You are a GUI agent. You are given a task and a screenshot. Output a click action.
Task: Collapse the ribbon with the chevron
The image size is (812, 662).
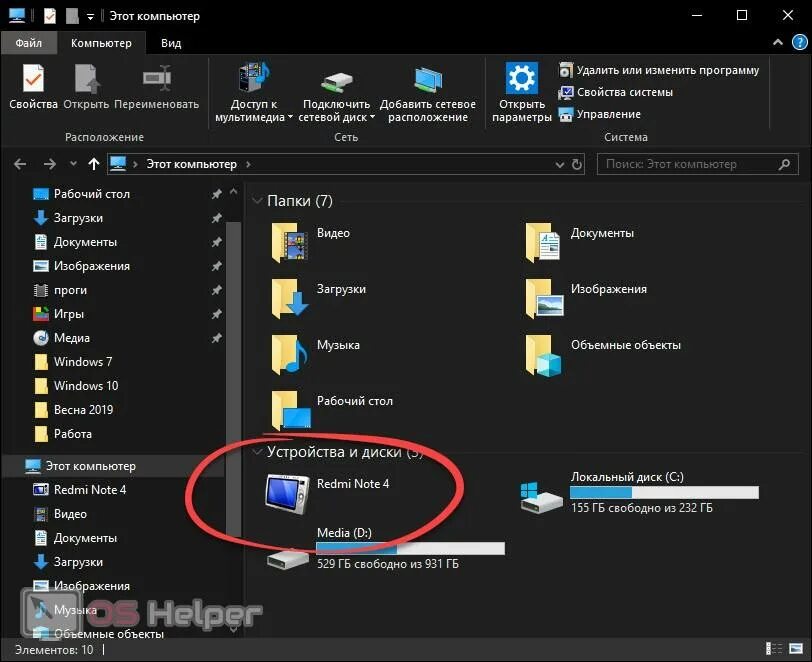[x=777, y=42]
